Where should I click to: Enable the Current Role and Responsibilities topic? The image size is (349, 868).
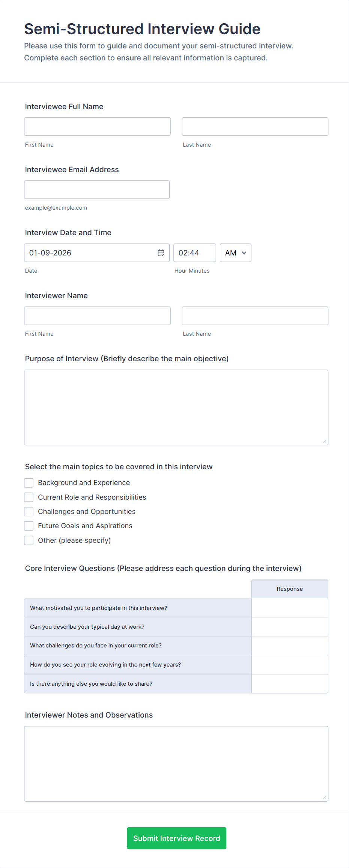29,497
